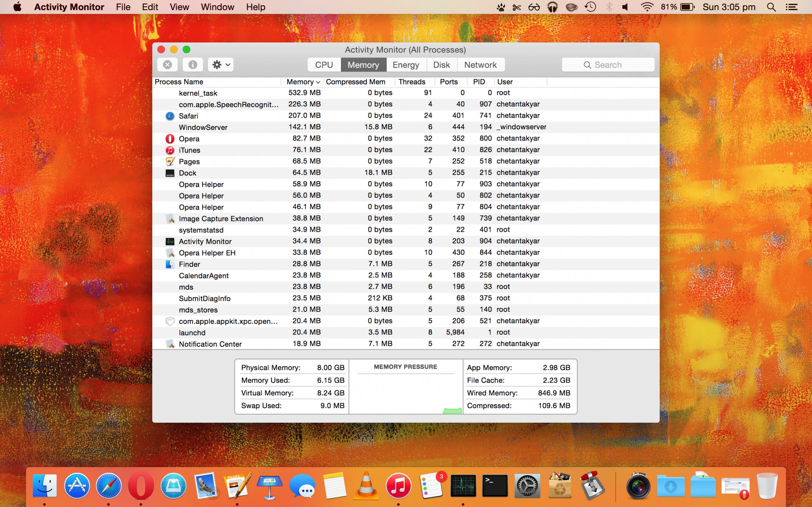
Task: Click the Inspect process info (i) button
Action: pyautogui.click(x=193, y=65)
